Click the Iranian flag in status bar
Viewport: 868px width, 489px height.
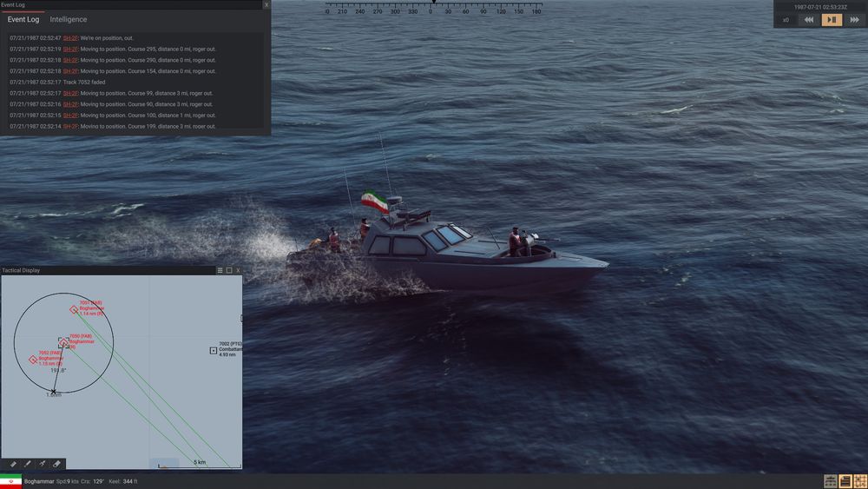[10, 481]
